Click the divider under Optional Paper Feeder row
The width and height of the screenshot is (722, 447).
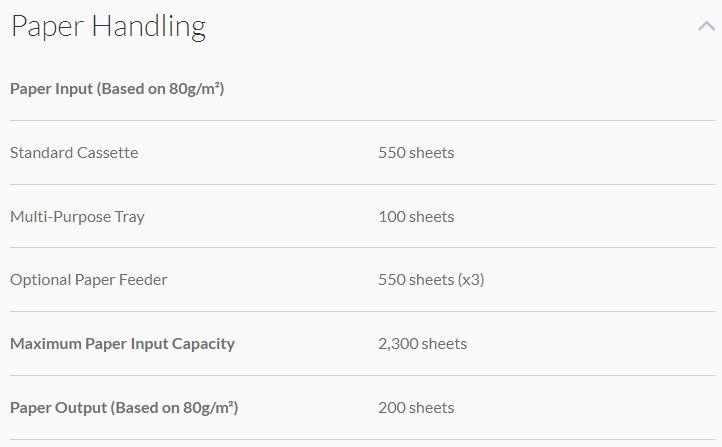[x=362, y=312]
